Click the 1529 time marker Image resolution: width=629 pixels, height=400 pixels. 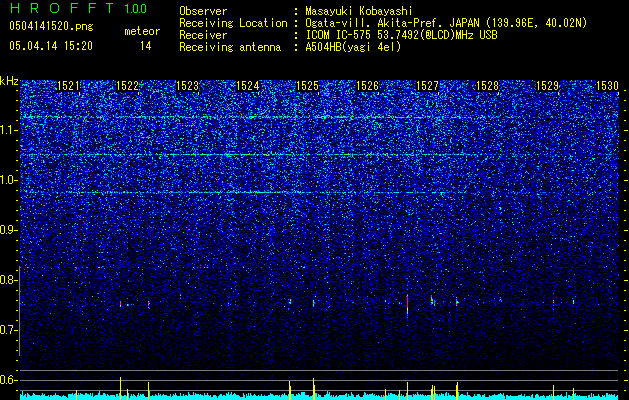click(x=548, y=86)
